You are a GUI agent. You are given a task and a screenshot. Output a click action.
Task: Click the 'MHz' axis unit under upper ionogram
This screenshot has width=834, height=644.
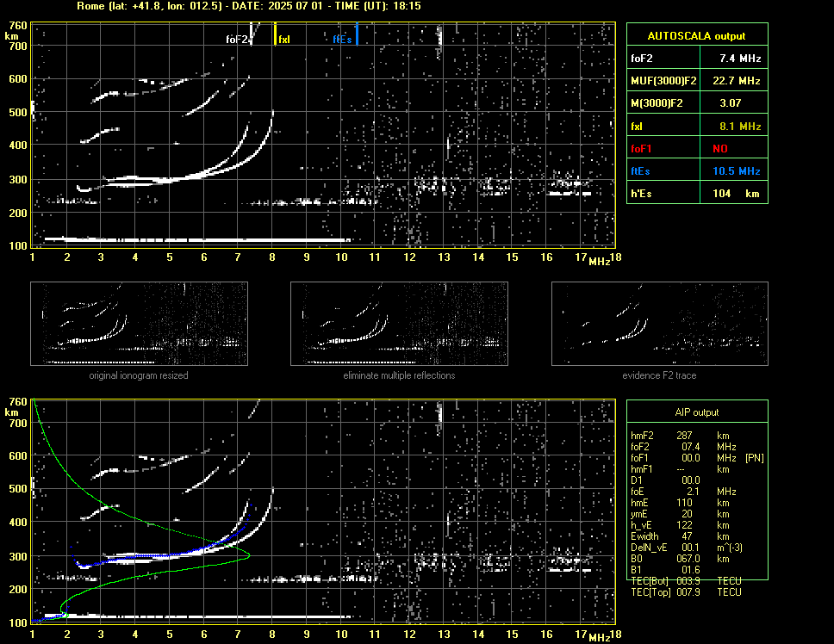coord(600,262)
